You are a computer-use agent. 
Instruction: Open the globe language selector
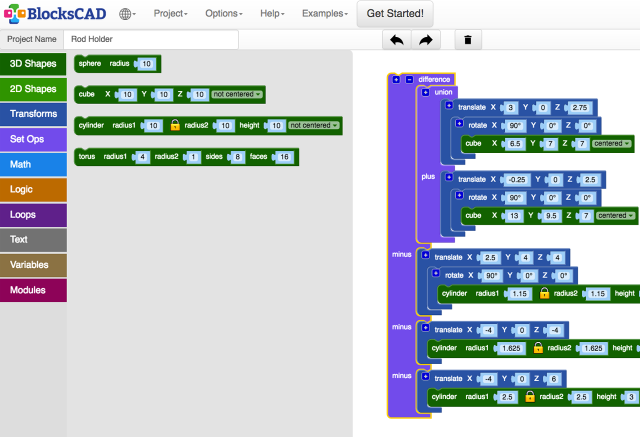pos(127,14)
